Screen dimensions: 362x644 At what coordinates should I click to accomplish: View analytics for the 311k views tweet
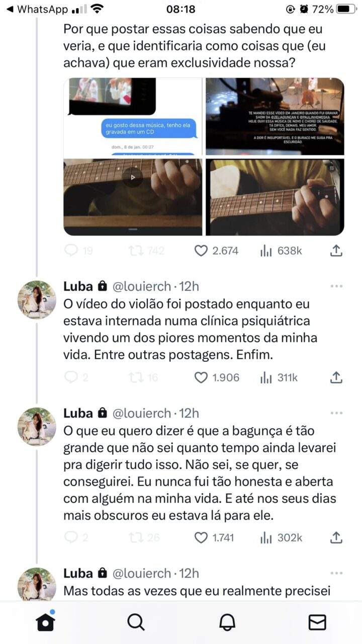click(279, 377)
